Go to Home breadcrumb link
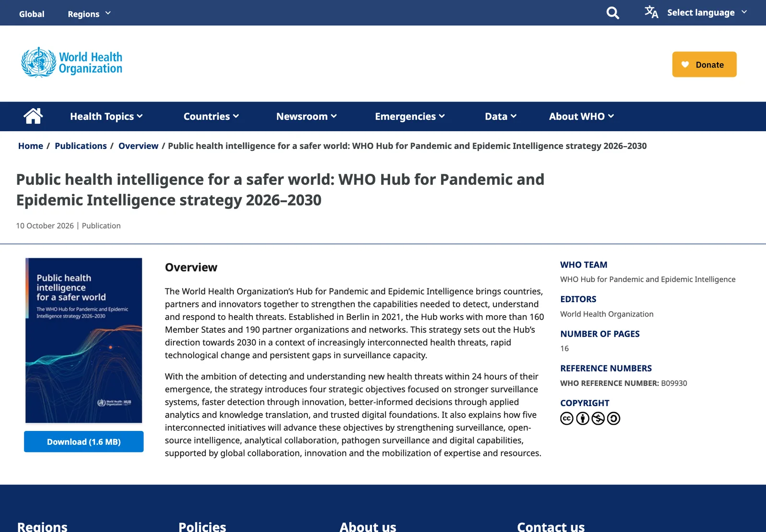 point(31,146)
